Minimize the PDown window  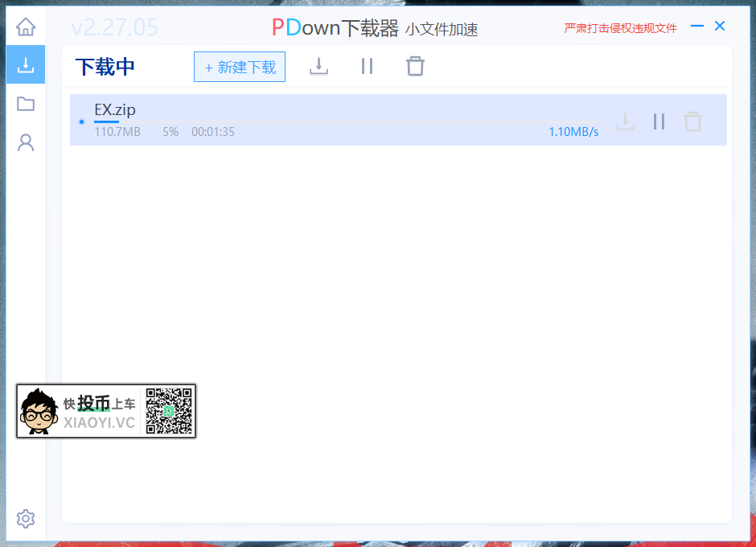point(697,26)
